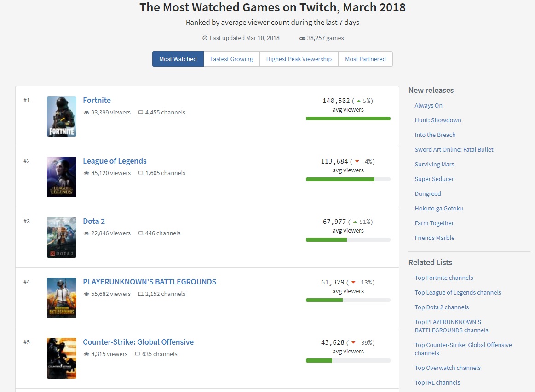Open the Dota 2 title link
535x392 pixels.
click(x=94, y=221)
